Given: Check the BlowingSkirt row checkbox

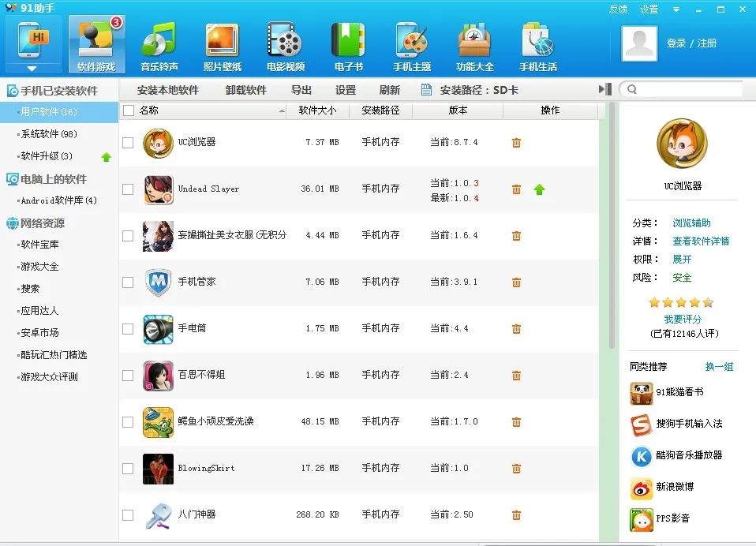Looking at the screenshot, I should tap(128, 469).
